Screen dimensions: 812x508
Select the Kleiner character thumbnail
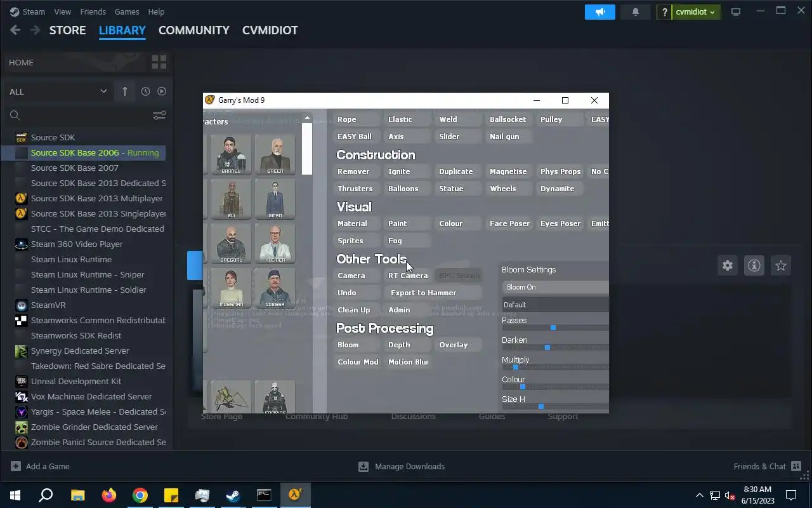click(x=275, y=243)
